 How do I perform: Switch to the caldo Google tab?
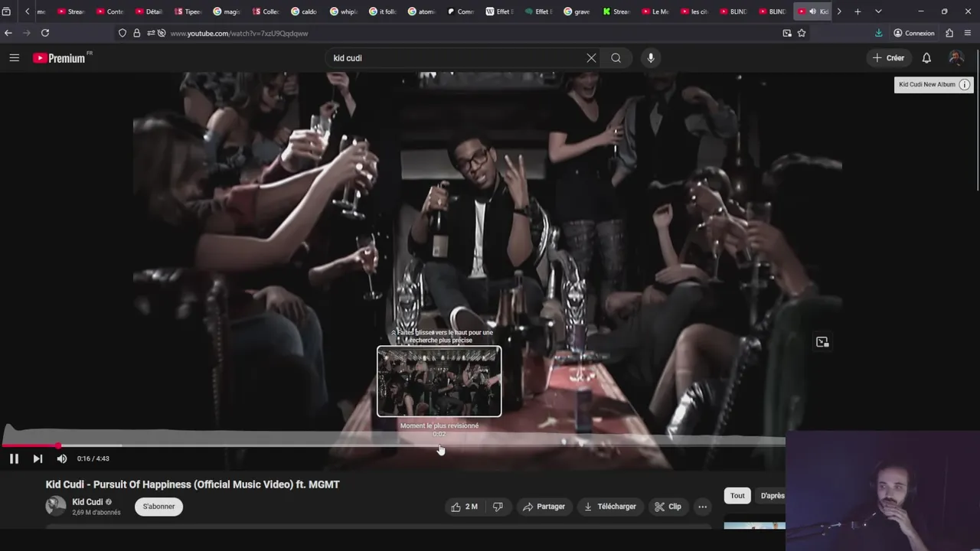tap(305, 11)
